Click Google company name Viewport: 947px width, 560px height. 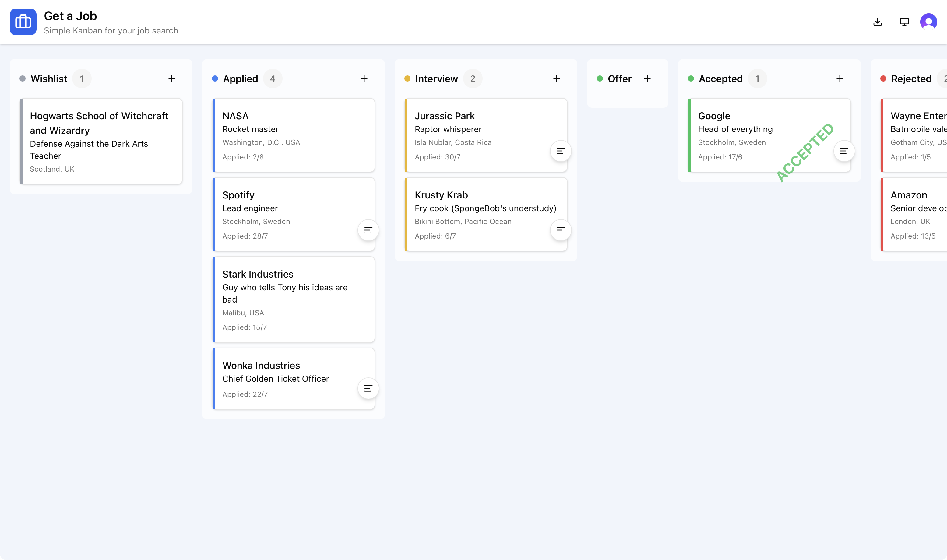714,116
